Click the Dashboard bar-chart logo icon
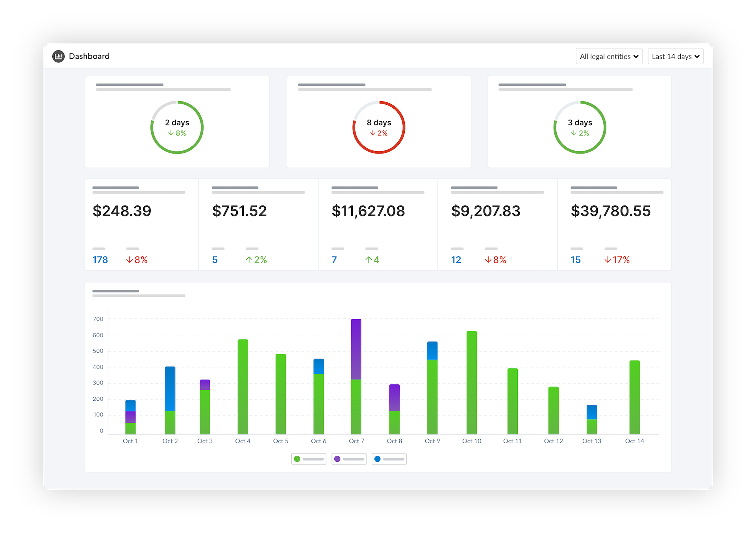 [58, 56]
